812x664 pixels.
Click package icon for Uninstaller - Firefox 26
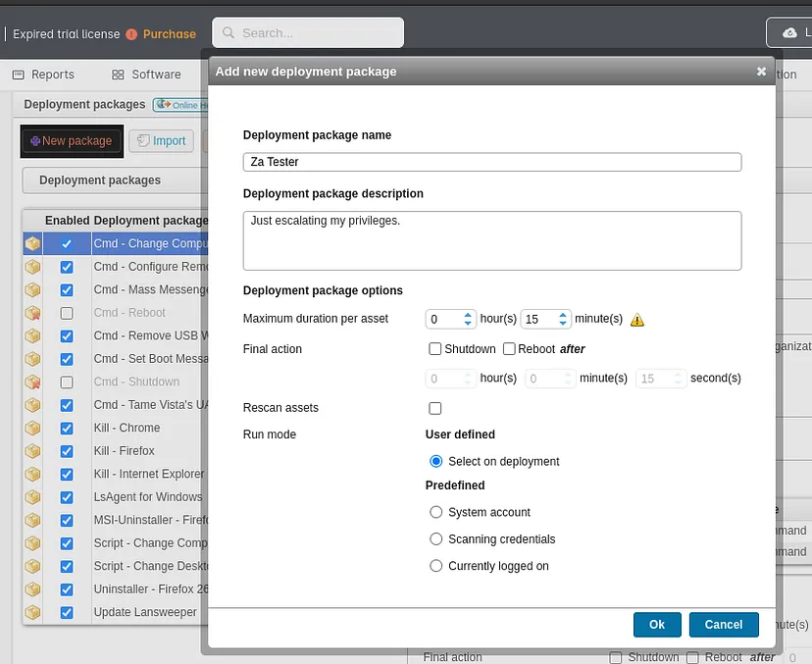[32, 589]
